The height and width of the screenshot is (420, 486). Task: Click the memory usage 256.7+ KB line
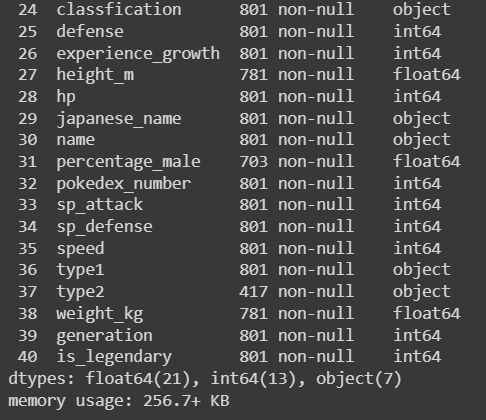coord(119,401)
